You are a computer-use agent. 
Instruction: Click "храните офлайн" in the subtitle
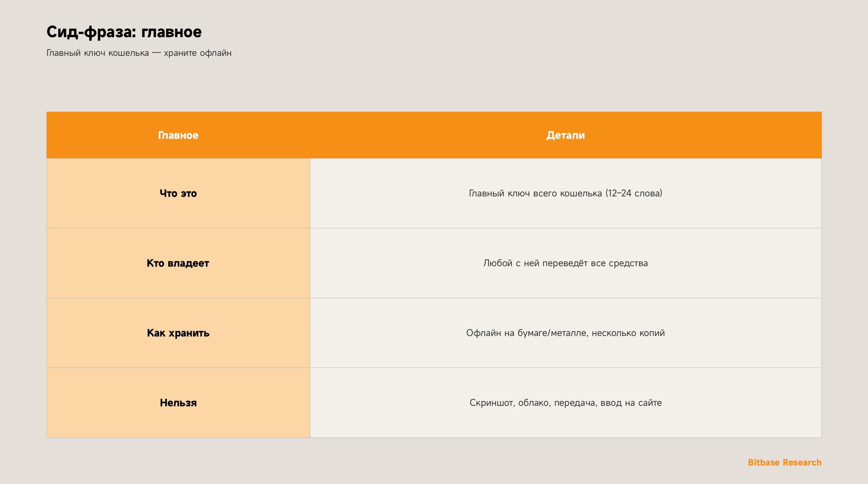pos(197,53)
